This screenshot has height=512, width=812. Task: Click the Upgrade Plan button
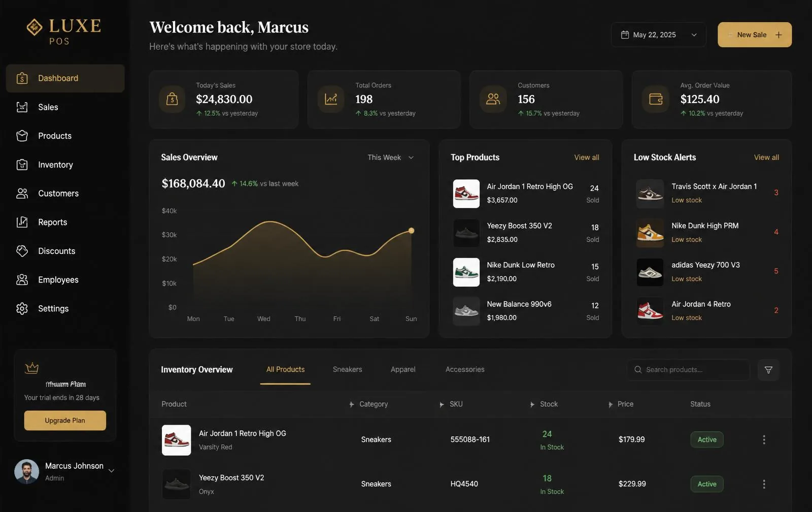point(65,421)
